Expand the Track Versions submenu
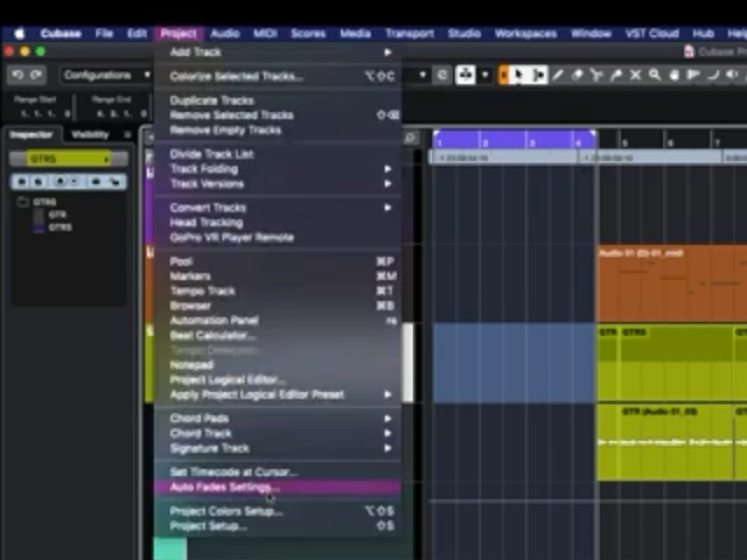 (278, 184)
